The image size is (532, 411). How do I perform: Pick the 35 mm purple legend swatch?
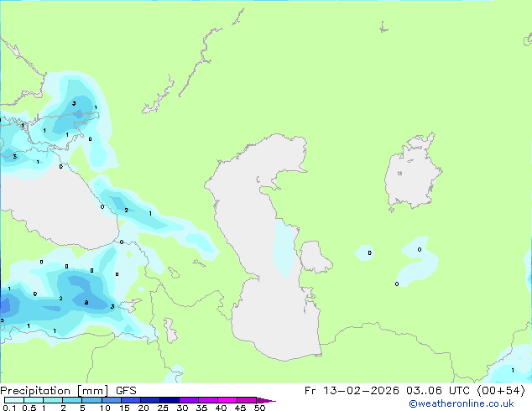(x=208, y=400)
